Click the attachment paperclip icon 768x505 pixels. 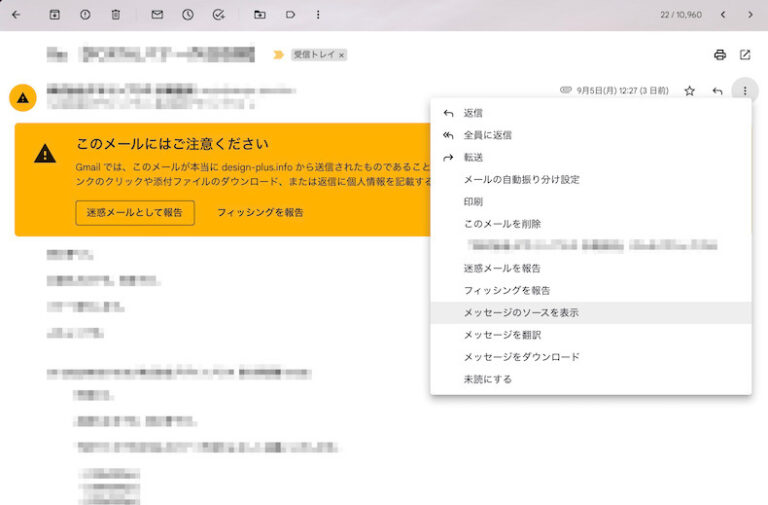coord(566,90)
